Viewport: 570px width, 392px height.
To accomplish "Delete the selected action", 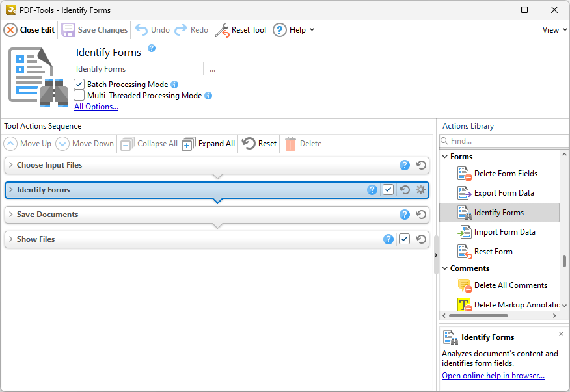I will point(303,144).
